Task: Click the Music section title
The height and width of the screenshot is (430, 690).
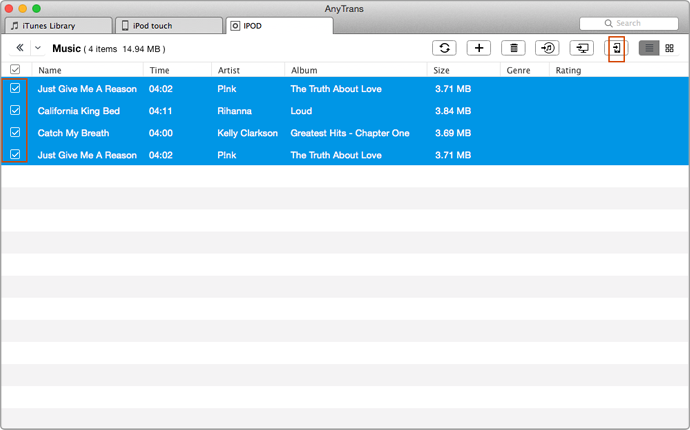Action: click(66, 48)
